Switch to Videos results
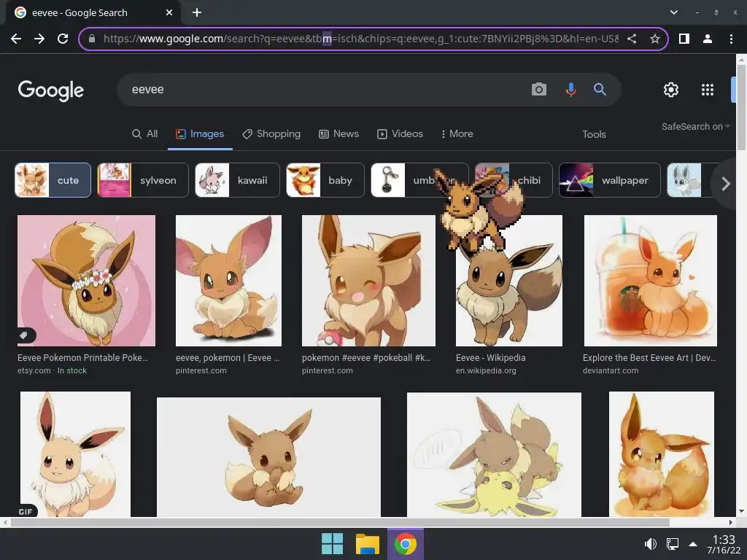The height and width of the screenshot is (560, 747). tap(400, 134)
